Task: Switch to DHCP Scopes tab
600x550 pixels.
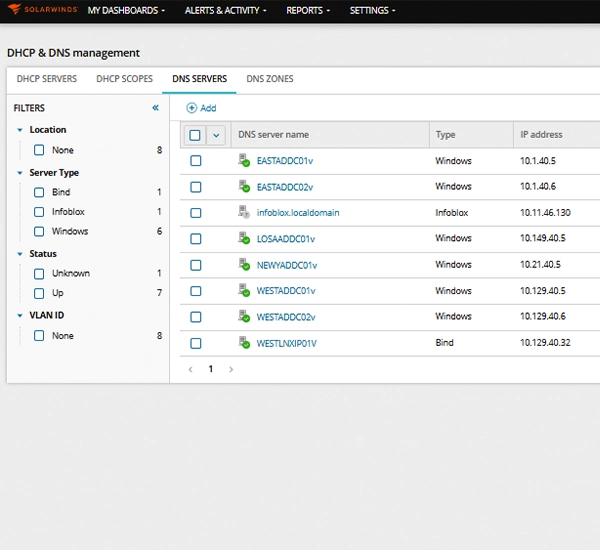Action: (124, 79)
